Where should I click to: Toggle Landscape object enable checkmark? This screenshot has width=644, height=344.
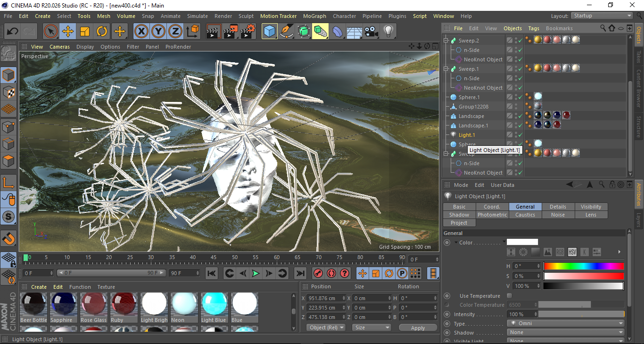tap(520, 116)
